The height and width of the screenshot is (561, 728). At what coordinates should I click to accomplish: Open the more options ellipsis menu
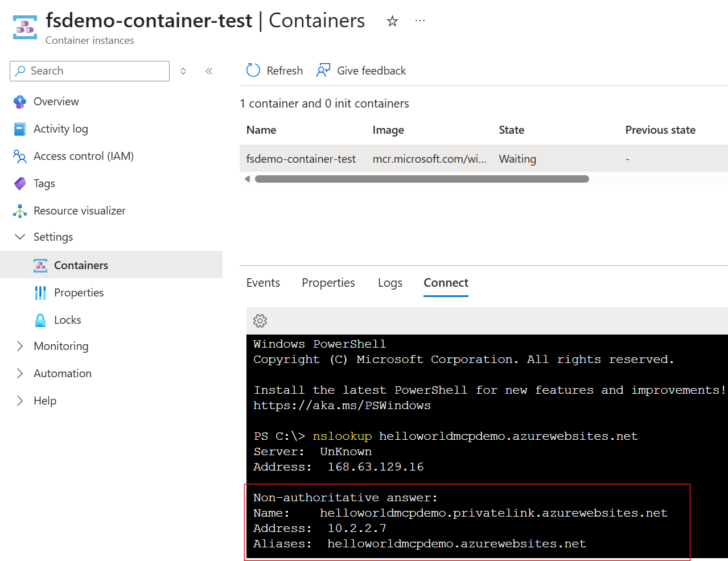[x=420, y=20]
